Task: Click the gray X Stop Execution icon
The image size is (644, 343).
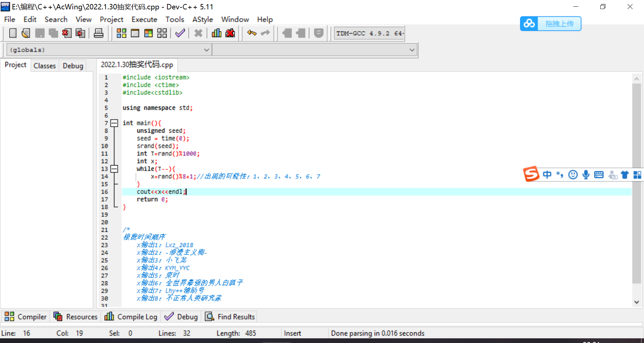Action: (198, 33)
